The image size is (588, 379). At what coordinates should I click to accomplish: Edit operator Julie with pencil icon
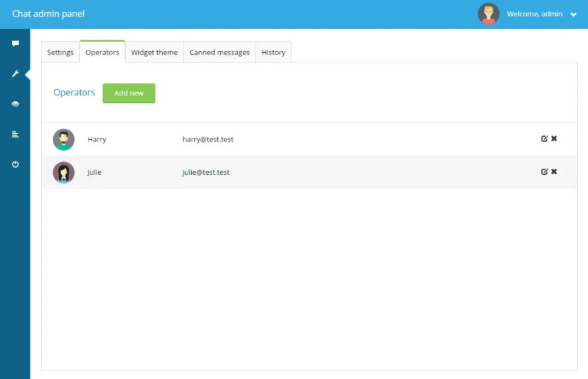(544, 172)
